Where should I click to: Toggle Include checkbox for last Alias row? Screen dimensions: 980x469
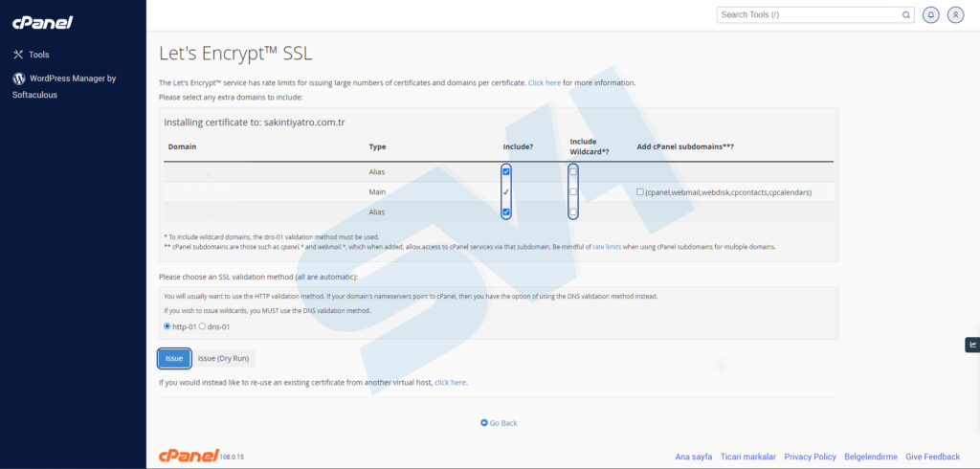click(506, 212)
